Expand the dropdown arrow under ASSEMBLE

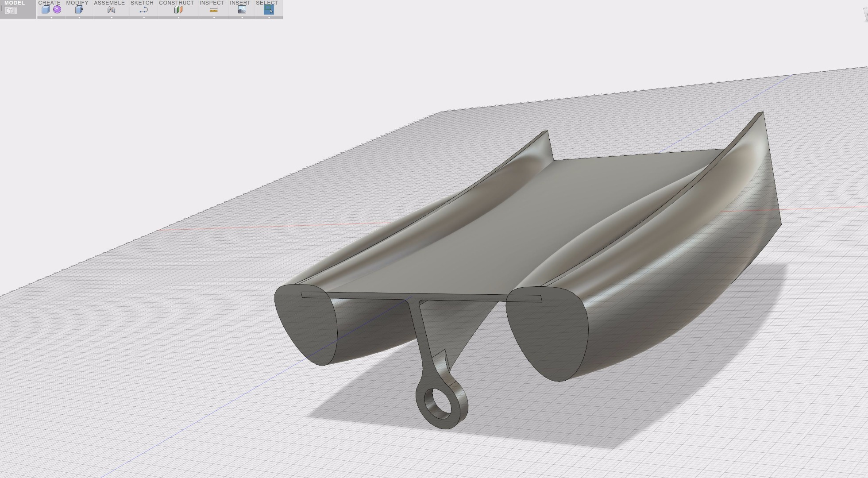(112, 17)
